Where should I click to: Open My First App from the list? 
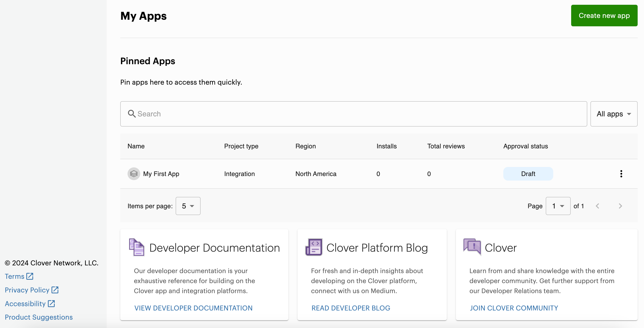coord(161,174)
